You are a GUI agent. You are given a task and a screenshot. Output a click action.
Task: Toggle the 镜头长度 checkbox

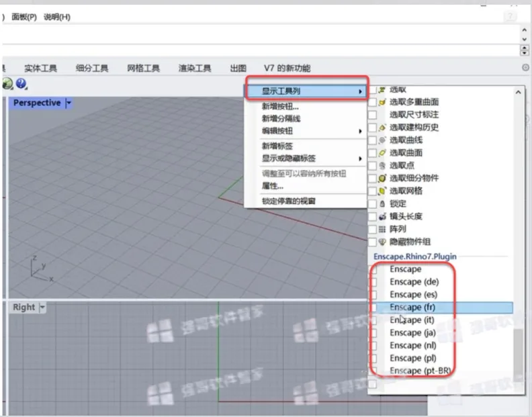373,216
